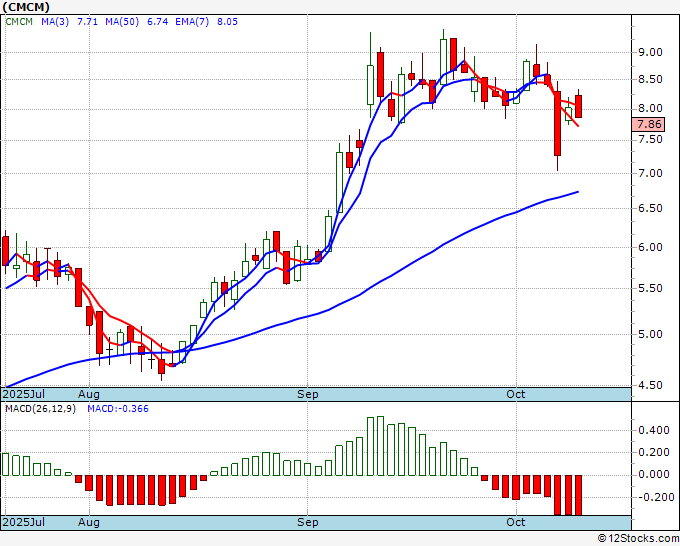Viewport: 680px width, 546px height.
Task: Click the MACD:-0.366 value readout
Action: click(118, 409)
